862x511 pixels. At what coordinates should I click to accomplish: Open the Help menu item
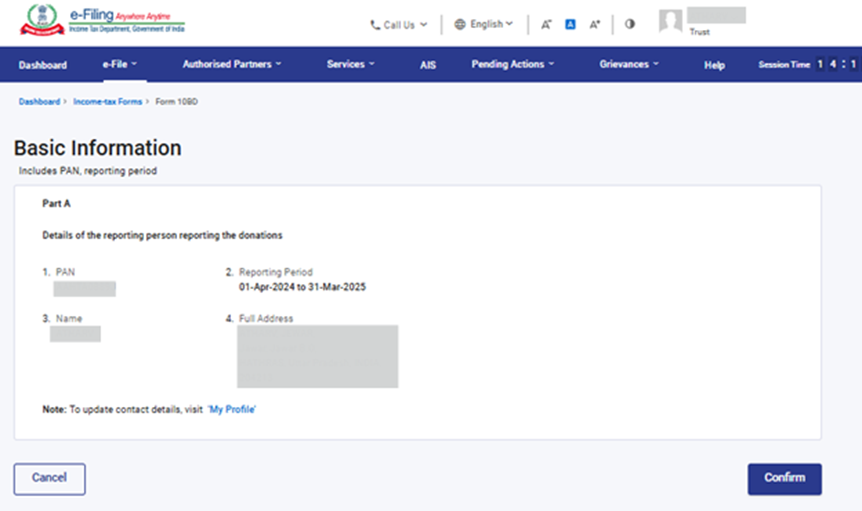(714, 65)
